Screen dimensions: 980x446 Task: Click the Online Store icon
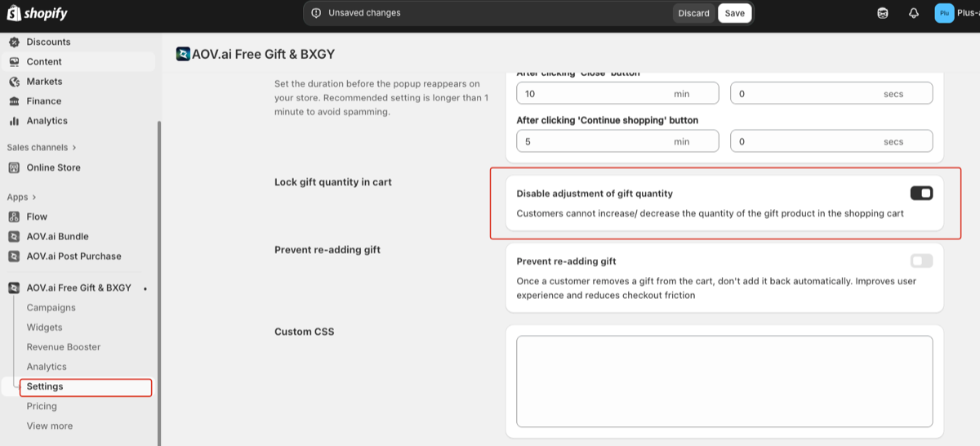coord(13,167)
